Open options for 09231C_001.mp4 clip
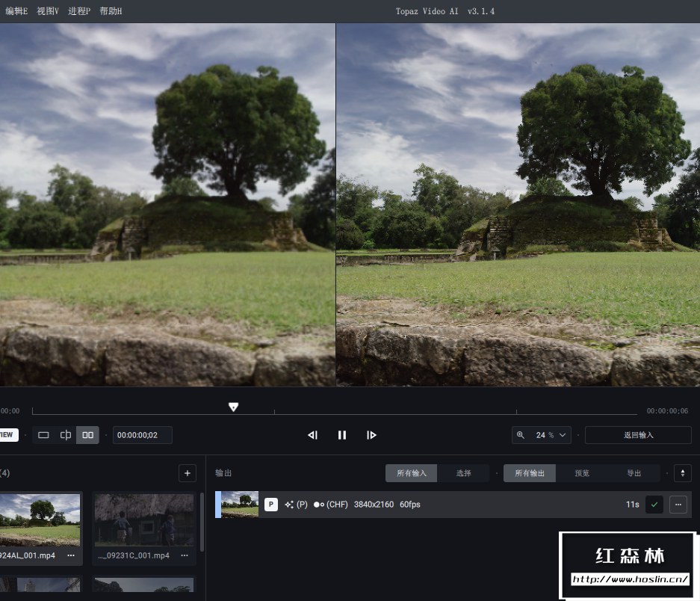 [185, 555]
